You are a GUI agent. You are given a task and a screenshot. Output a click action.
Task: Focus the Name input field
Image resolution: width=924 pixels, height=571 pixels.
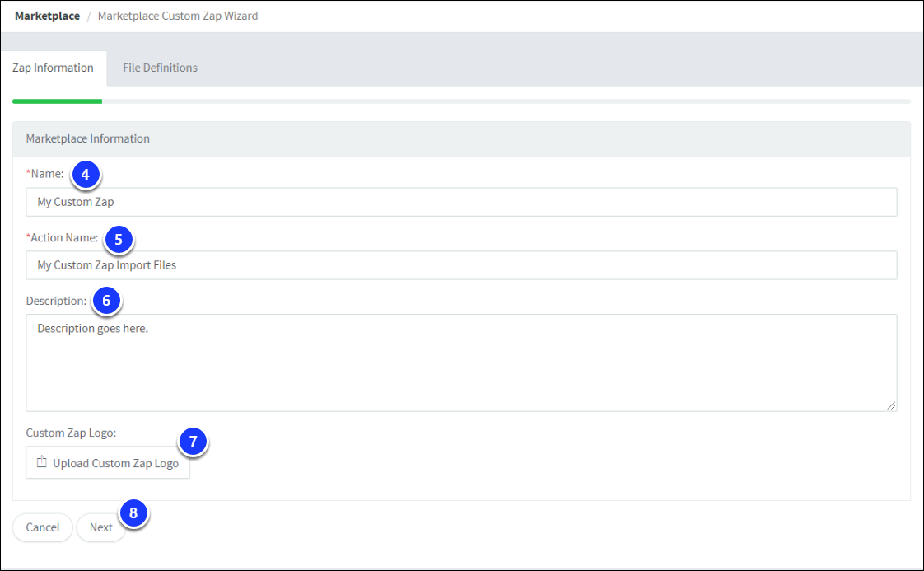tap(461, 202)
